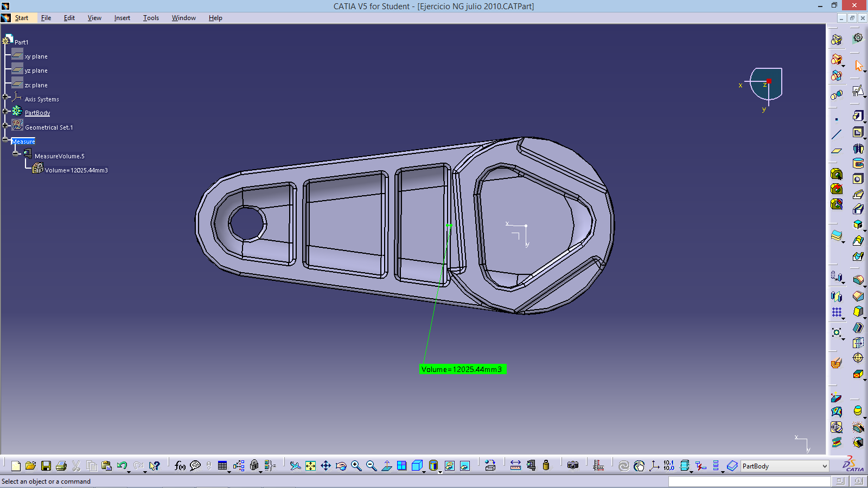Select the Groove tool in right toolbar
This screenshot has width=868, height=488.
click(x=858, y=163)
